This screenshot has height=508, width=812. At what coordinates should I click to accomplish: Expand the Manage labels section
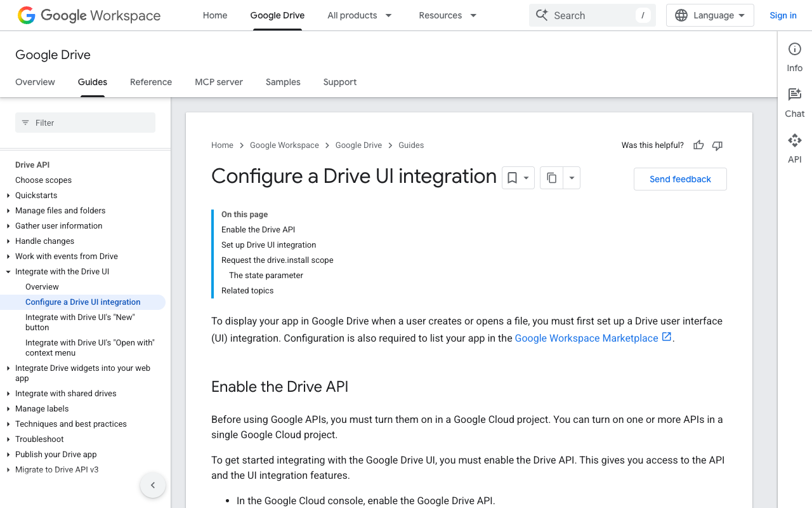(x=8, y=409)
